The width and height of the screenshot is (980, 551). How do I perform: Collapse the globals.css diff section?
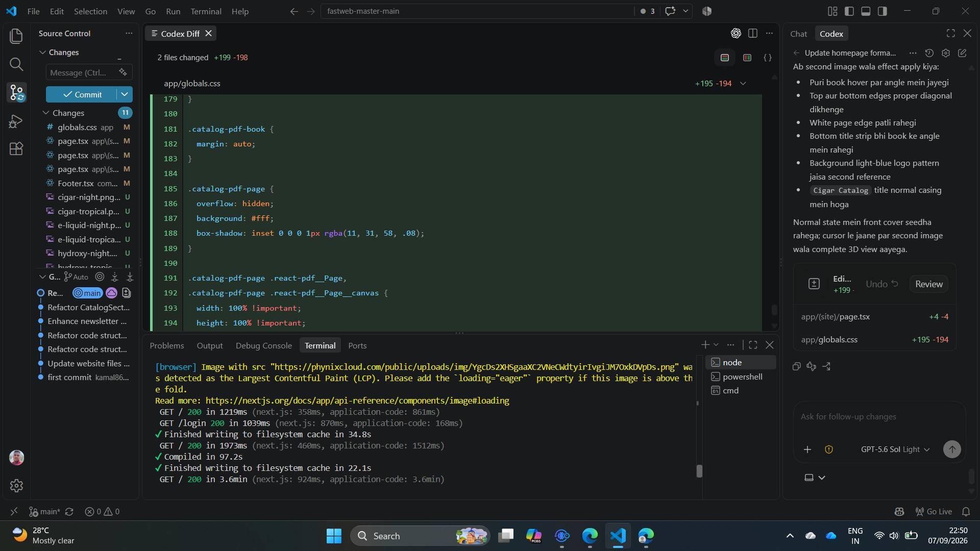[743, 84]
